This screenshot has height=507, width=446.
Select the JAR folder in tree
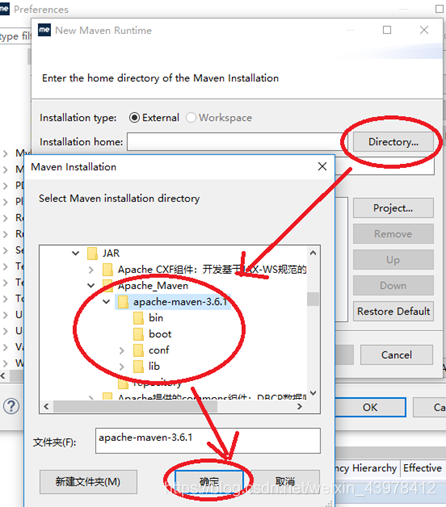111,253
